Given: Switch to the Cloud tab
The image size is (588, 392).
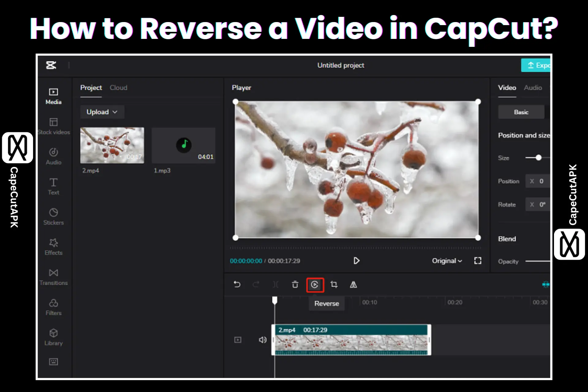Looking at the screenshot, I should pos(119,88).
